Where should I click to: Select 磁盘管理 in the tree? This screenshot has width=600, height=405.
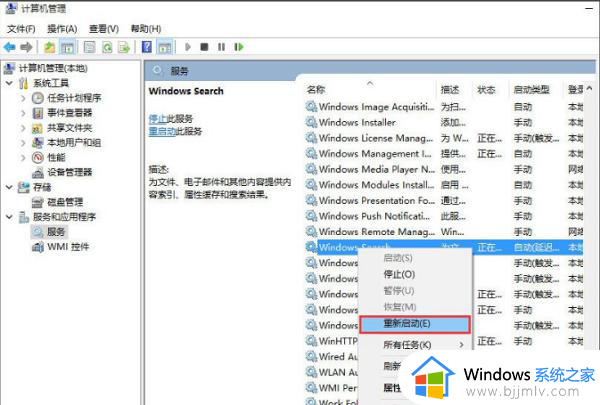coord(65,202)
